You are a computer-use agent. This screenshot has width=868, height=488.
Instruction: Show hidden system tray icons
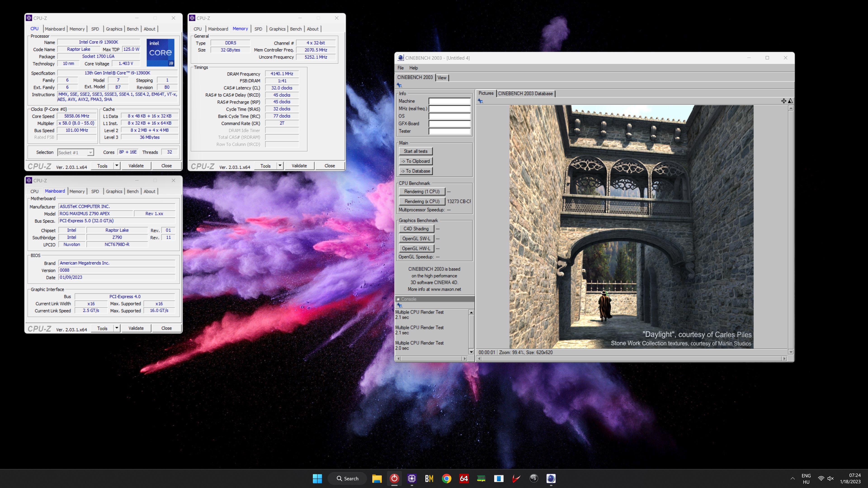click(793, 479)
